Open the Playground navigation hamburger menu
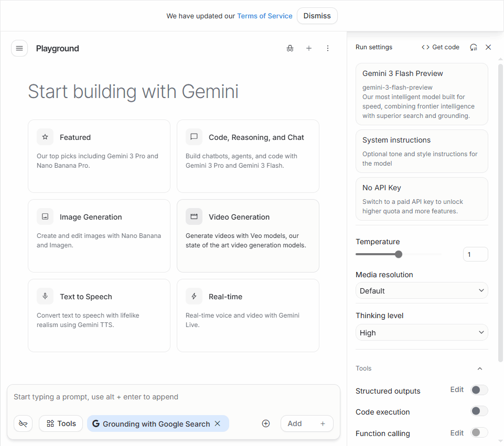This screenshot has height=446, width=504. click(19, 48)
